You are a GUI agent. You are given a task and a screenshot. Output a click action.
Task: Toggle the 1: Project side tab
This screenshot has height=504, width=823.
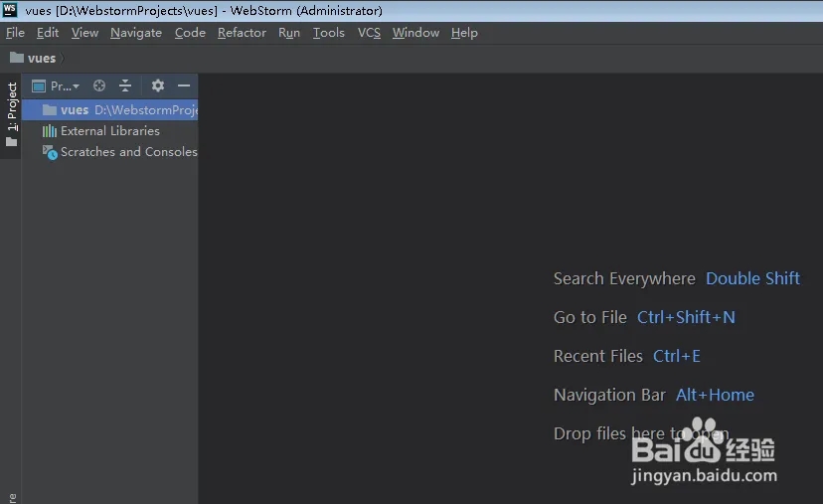[x=11, y=115]
